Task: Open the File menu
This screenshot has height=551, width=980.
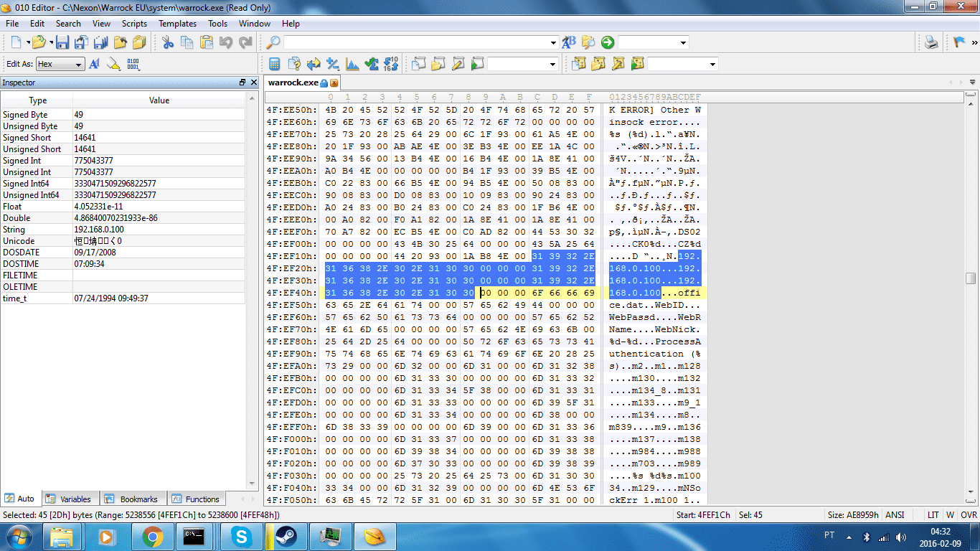Action: (12, 24)
